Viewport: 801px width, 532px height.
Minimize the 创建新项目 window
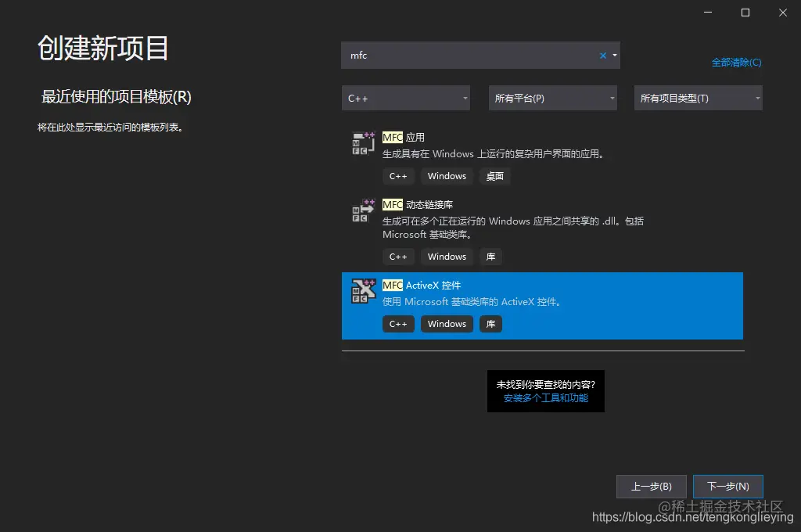(707, 13)
